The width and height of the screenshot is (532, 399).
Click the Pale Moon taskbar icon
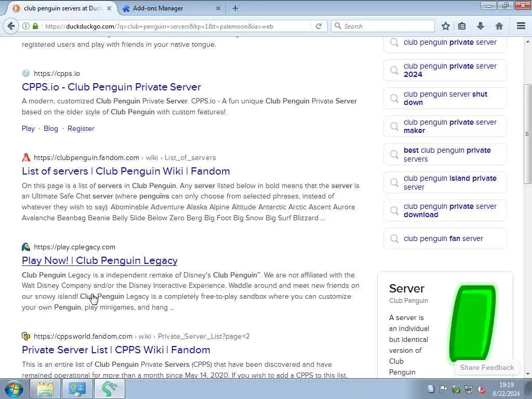(x=109, y=389)
